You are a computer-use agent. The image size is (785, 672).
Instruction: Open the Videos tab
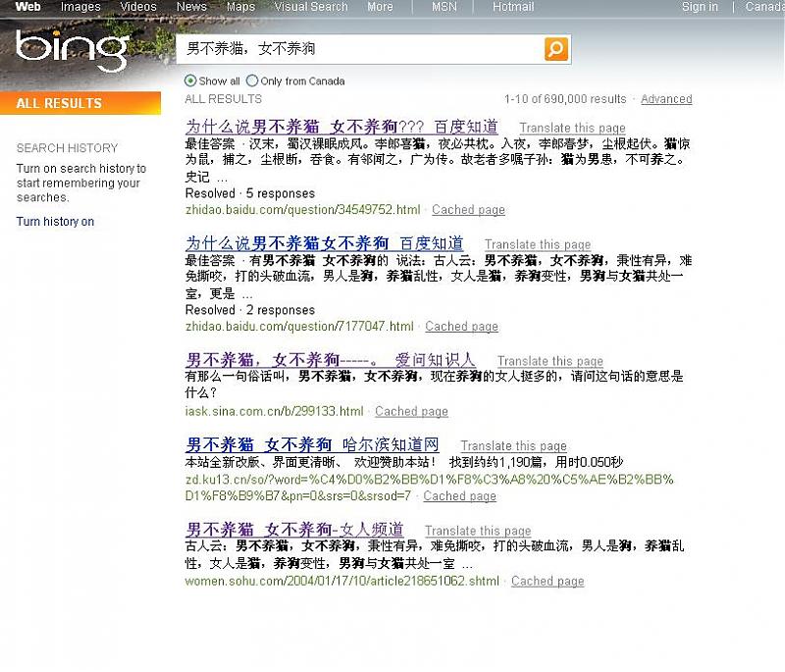(138, 7)
